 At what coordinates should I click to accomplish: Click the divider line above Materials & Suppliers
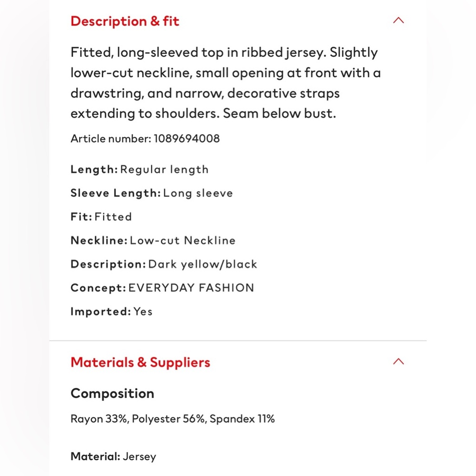coord(238,341)
